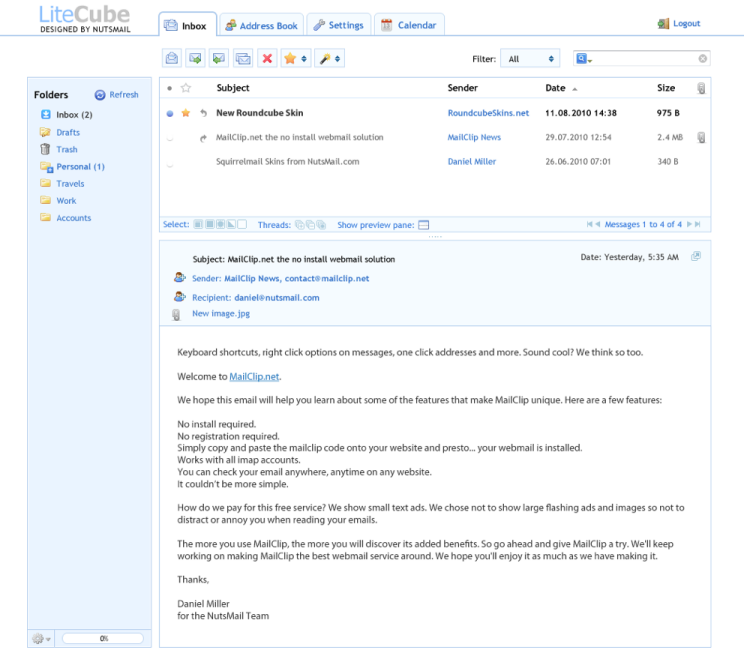Click the first Select selection icon
This screenshot has width=744, height=665.
pos(198,224)
